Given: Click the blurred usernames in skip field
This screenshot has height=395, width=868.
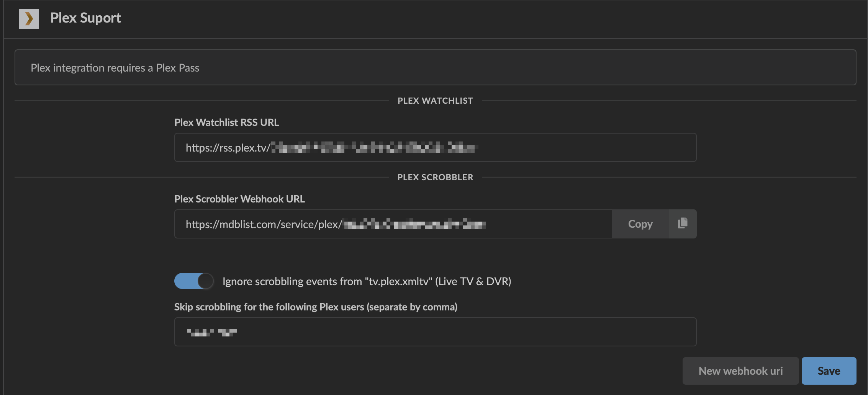Looking at the screenshot, I should (x=212, y=332).
